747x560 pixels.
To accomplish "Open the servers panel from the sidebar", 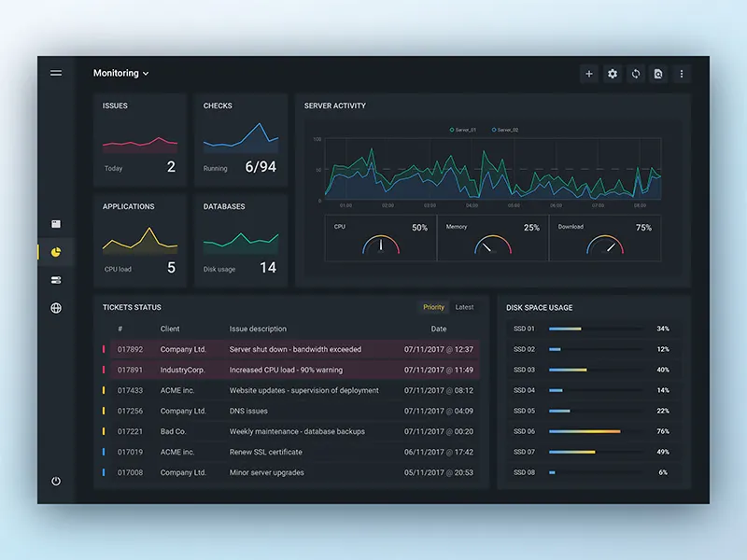I will click(x=56, y=278).
